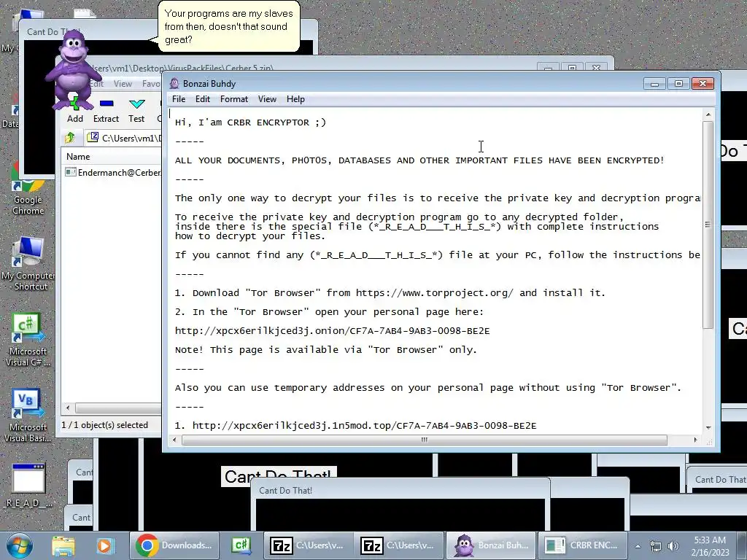Go up one folder in 7-Zip
747x560 pixels.
[x=70, y=138]
